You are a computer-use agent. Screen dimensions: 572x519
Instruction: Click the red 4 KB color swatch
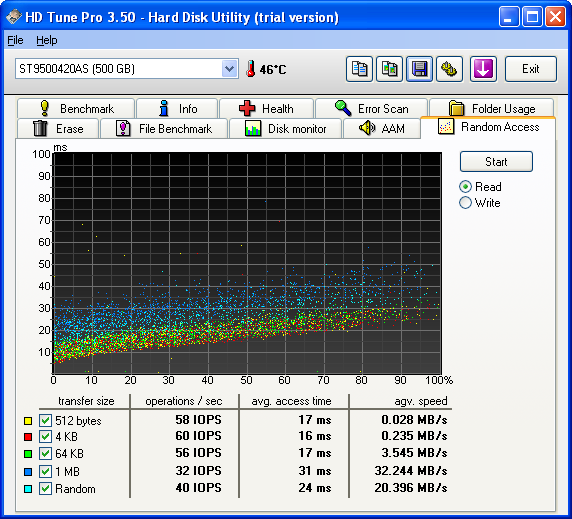[28, 437]
